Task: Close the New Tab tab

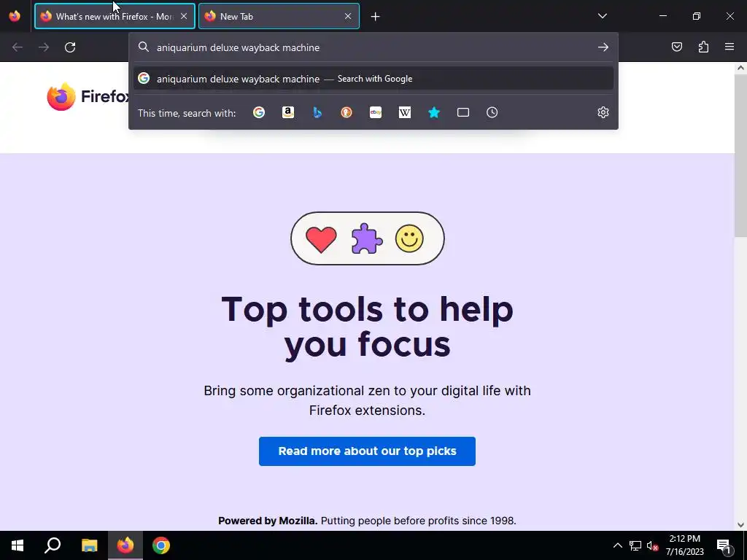Action: pyautogui.click(x=348, y=16)
